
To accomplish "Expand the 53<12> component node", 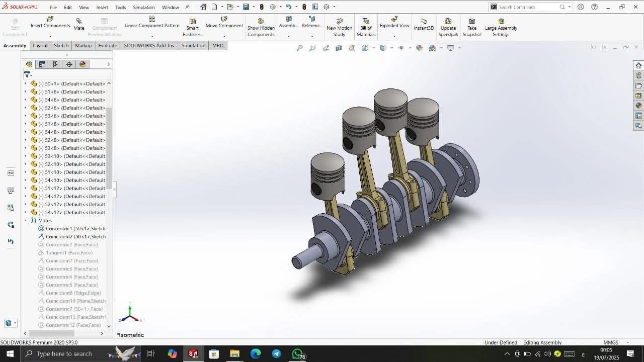I will coord(26,212).
